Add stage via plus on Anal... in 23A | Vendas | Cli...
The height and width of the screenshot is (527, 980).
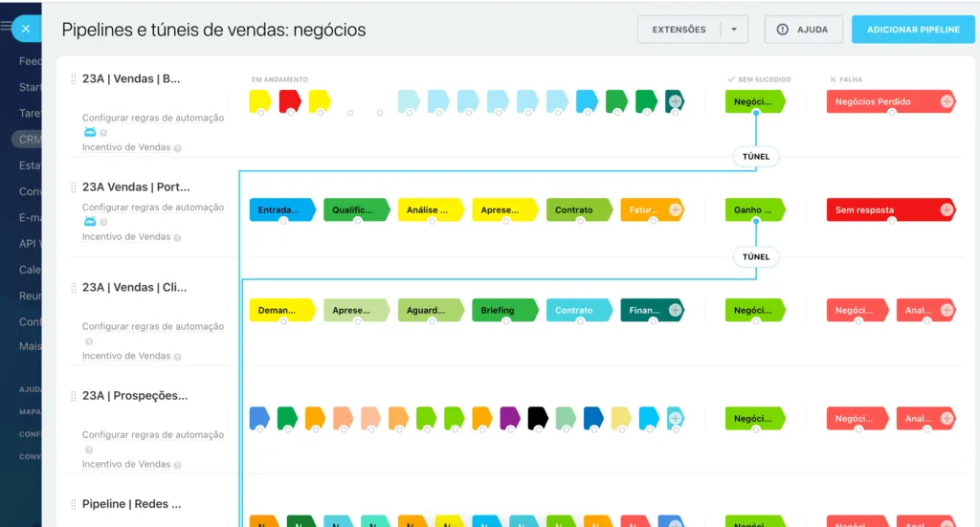point(947,310)
